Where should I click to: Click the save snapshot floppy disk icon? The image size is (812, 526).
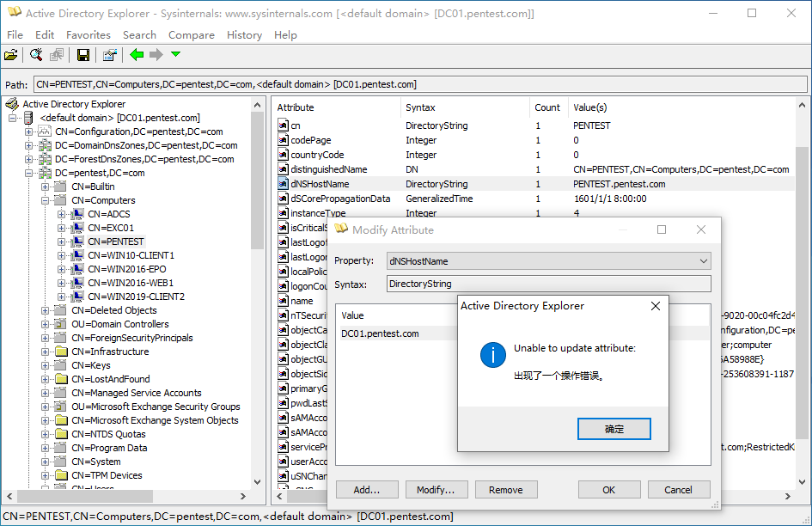click(x=82, y=54)
